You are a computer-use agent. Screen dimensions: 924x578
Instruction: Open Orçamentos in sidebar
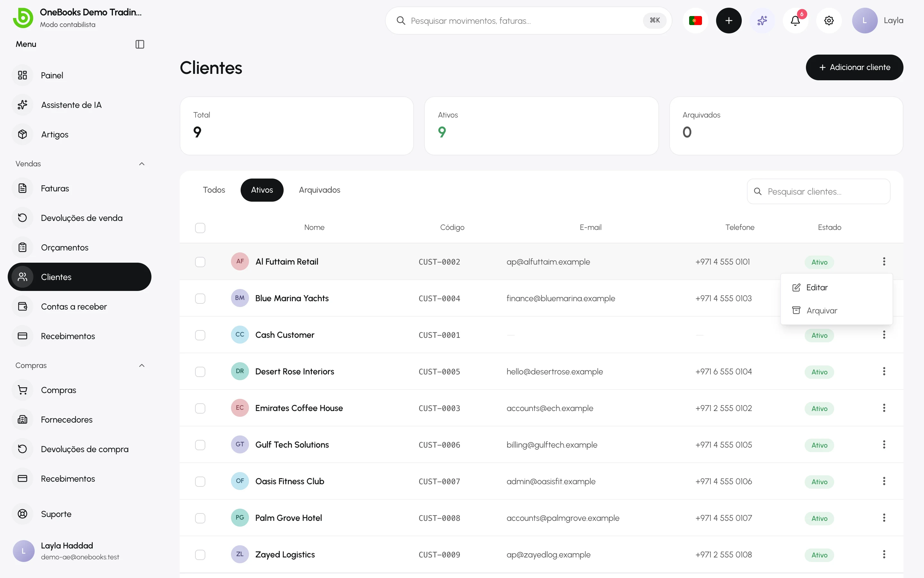click(80, 247)
